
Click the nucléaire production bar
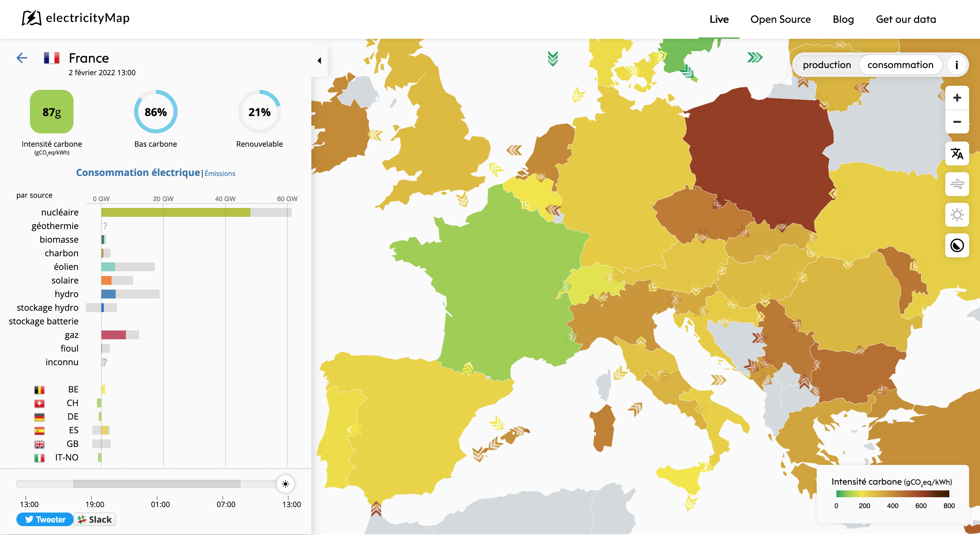[x=176, y=212]
